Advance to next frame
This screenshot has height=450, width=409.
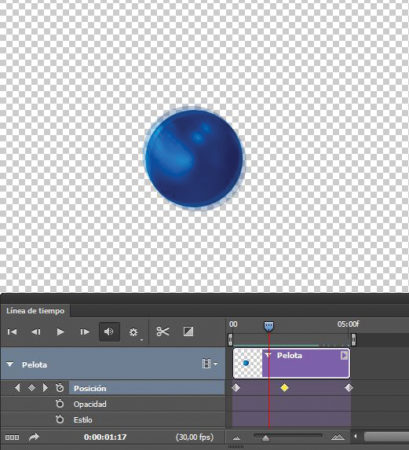85,332
